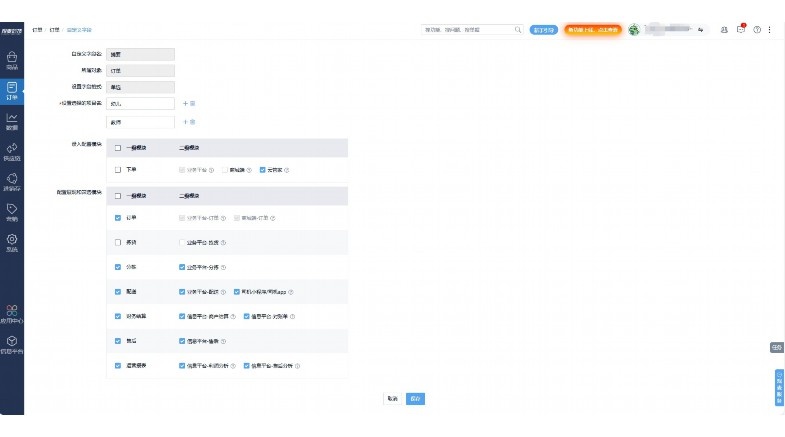The image size is (785, 437).
Task: Open the price tag marketing sidebar icon
Action: [12, 213]
